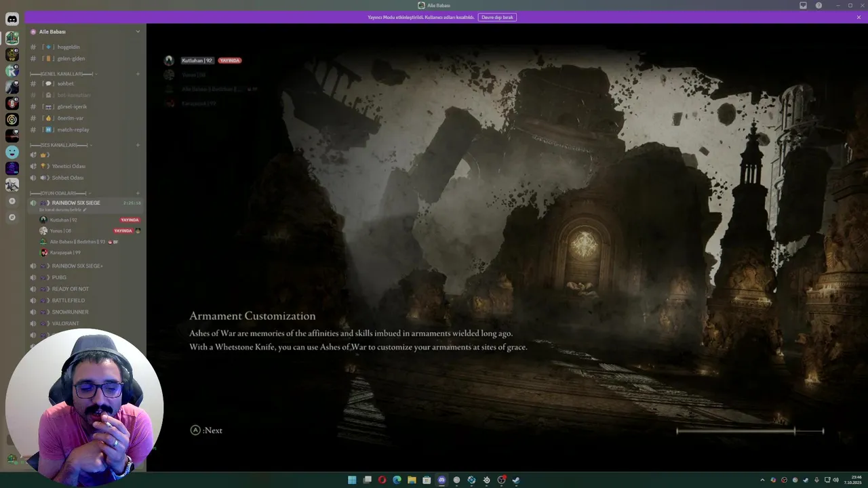The width and height of the screenshot is (868, 488).
Task: Collapse the SES KANALLARI category
Action: click(x=61, y=145)
